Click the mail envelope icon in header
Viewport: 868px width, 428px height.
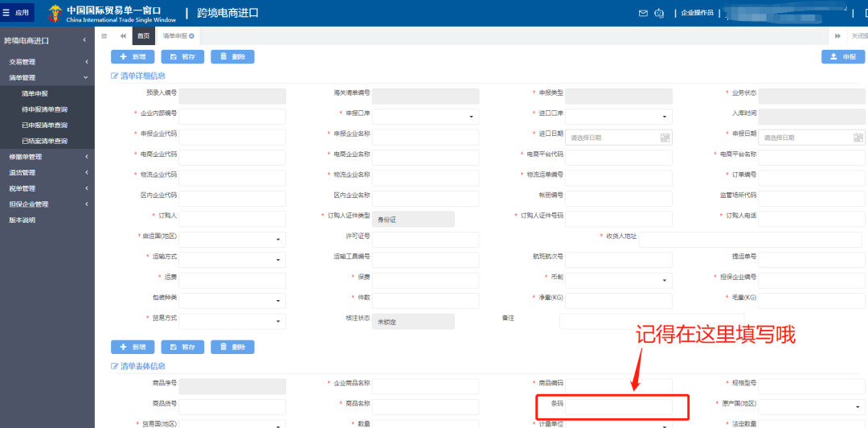[643, 13]
